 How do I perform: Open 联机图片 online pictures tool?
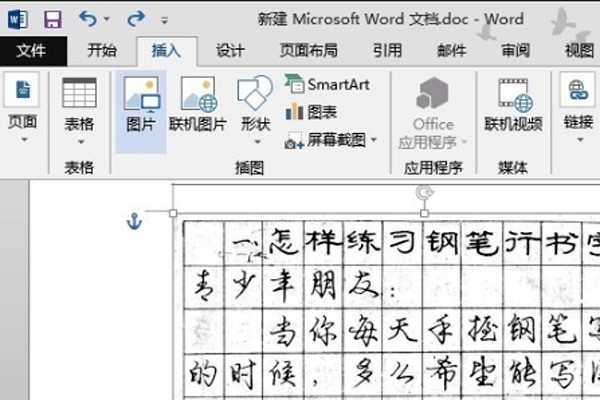click(x=198, y=105)
